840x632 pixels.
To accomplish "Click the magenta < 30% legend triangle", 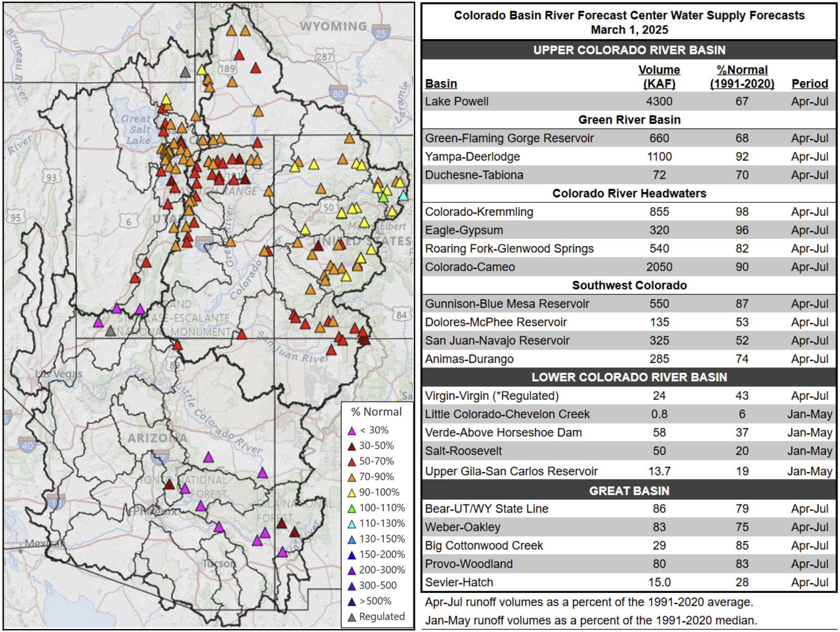I will click(x=352, y=431).
